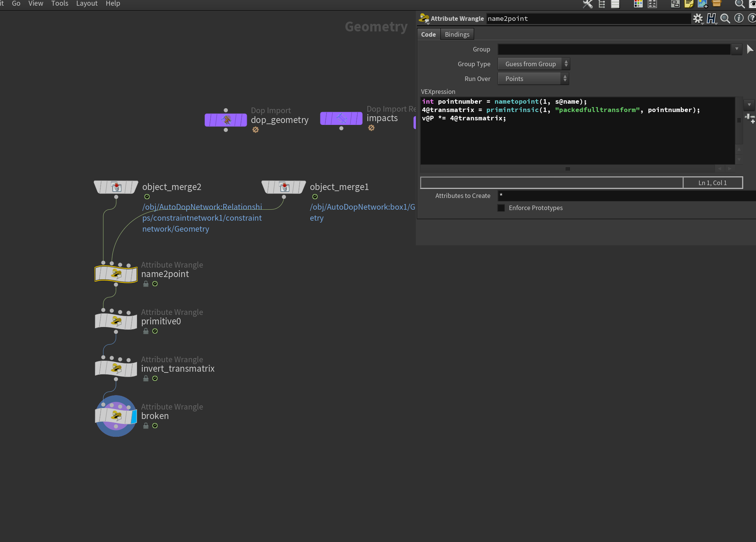The height and width of the screenshot is (542, 756).
Task: Click the object_merge2 path link
Action: [202, 218]
